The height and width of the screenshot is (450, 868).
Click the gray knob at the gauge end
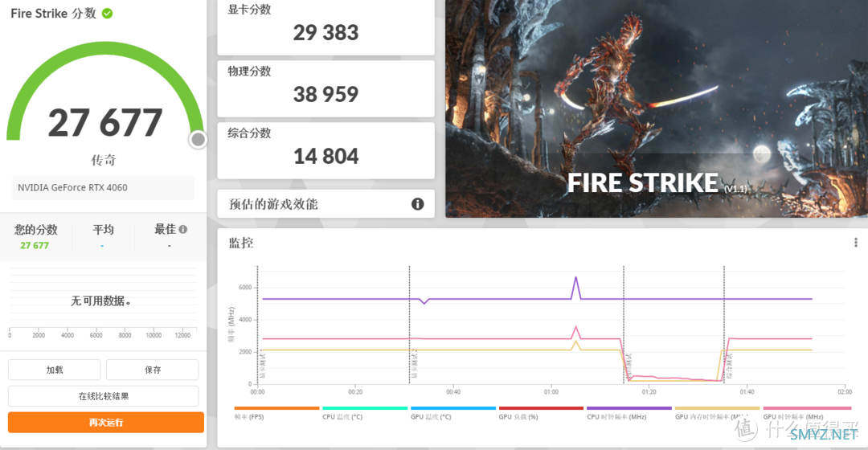click(198, 140)
